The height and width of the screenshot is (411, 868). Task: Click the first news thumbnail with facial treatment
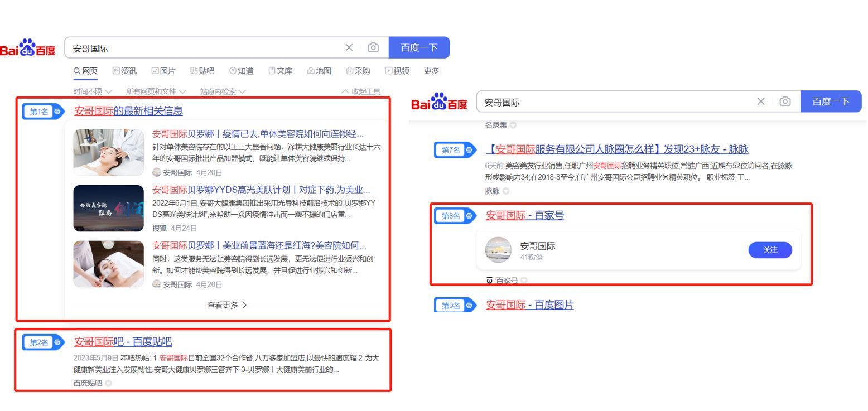pos(108,152)
